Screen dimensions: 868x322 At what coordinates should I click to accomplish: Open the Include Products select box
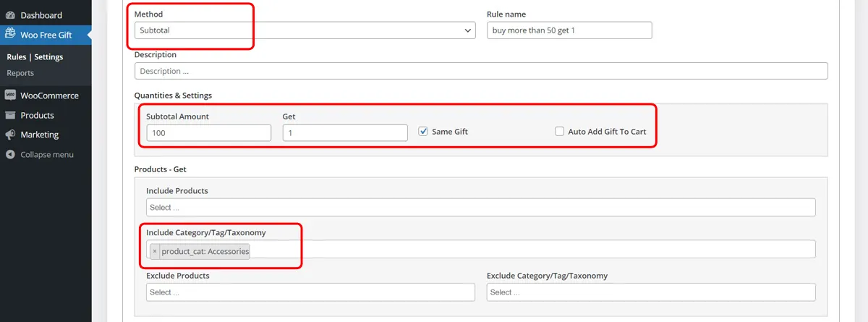[481, 208]
